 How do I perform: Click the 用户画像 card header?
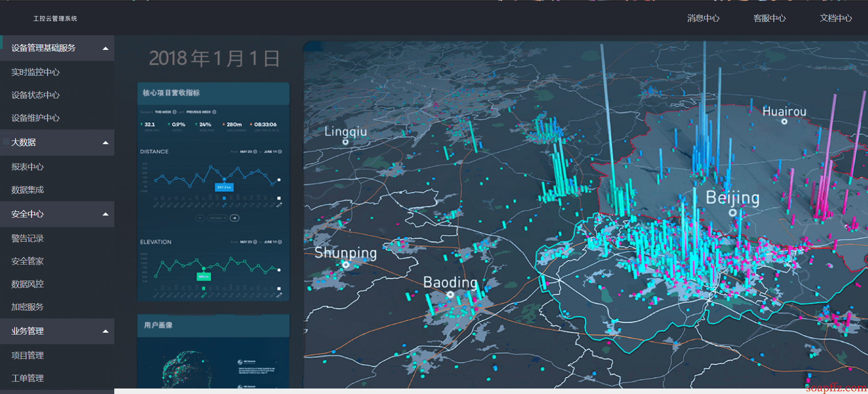[x=213, y=325]
